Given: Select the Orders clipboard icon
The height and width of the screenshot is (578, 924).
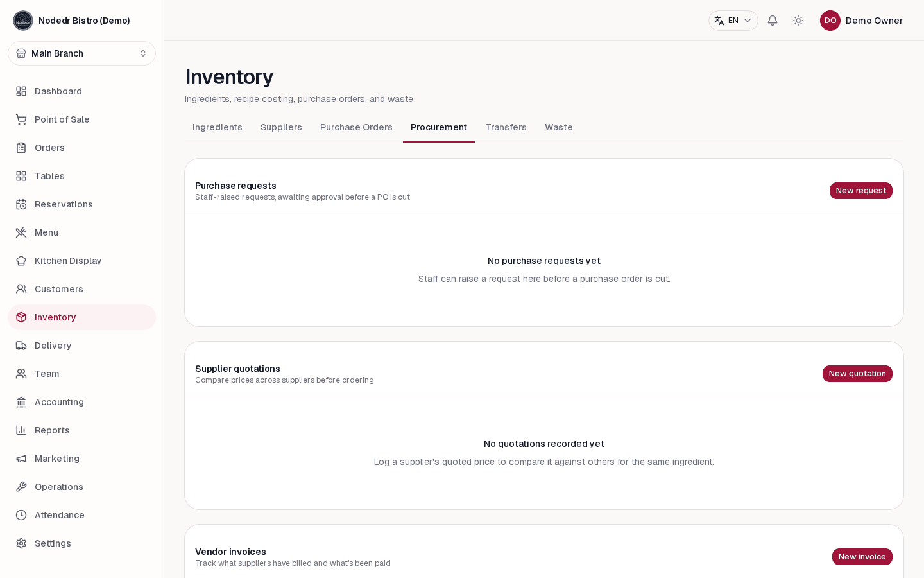Looking at the screenshot, I should (21, 148).
